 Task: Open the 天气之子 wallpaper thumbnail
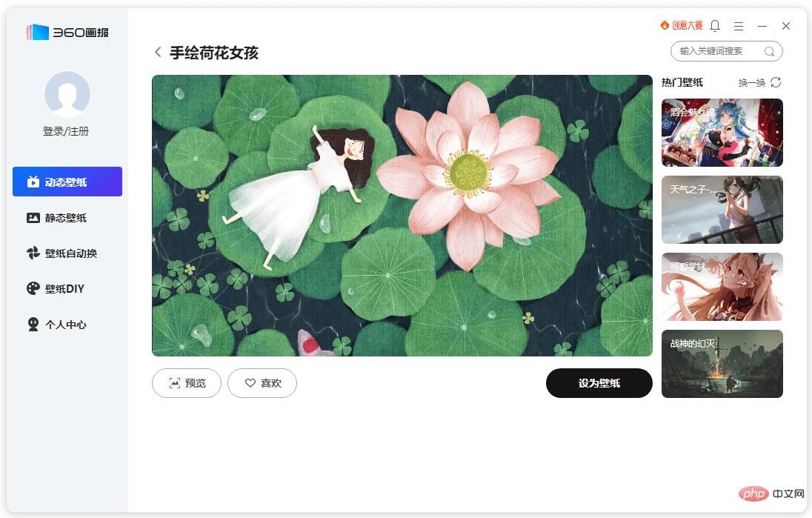[x=722, y=210]
